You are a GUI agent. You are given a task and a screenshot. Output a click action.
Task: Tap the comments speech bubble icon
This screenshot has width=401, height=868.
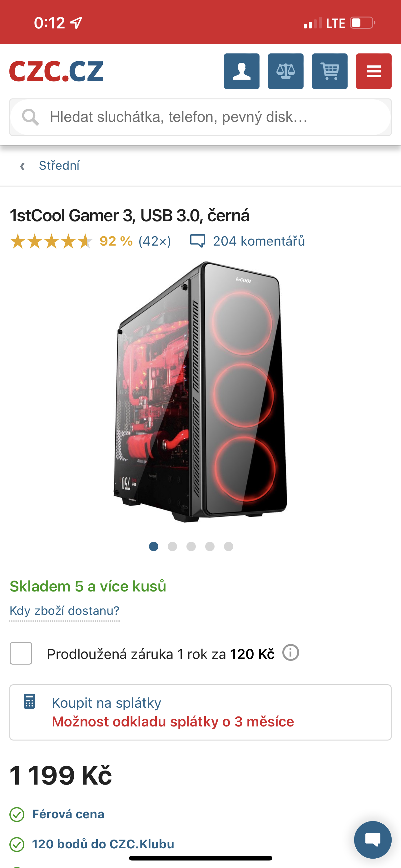pos(198,241)
